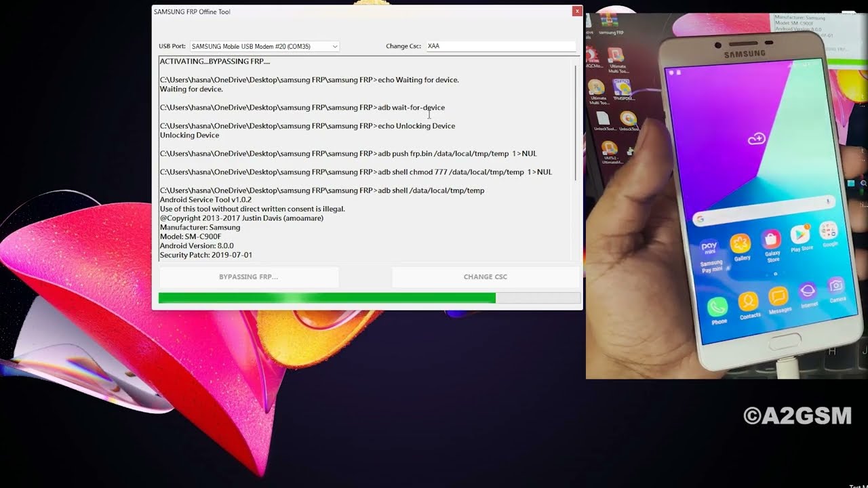868x488 pixels.
Task: Click the "Android Service Tool v1.0.2" line
Action: 205,199
